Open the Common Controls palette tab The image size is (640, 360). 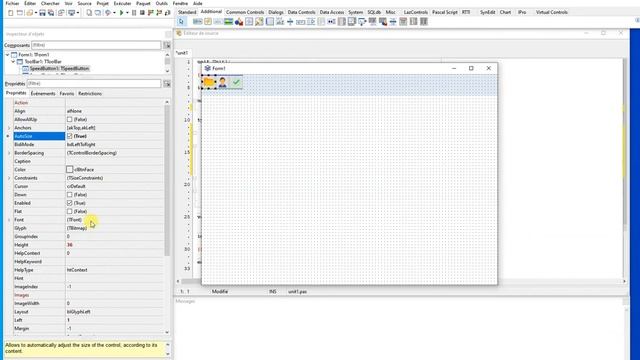click(245, 12)
